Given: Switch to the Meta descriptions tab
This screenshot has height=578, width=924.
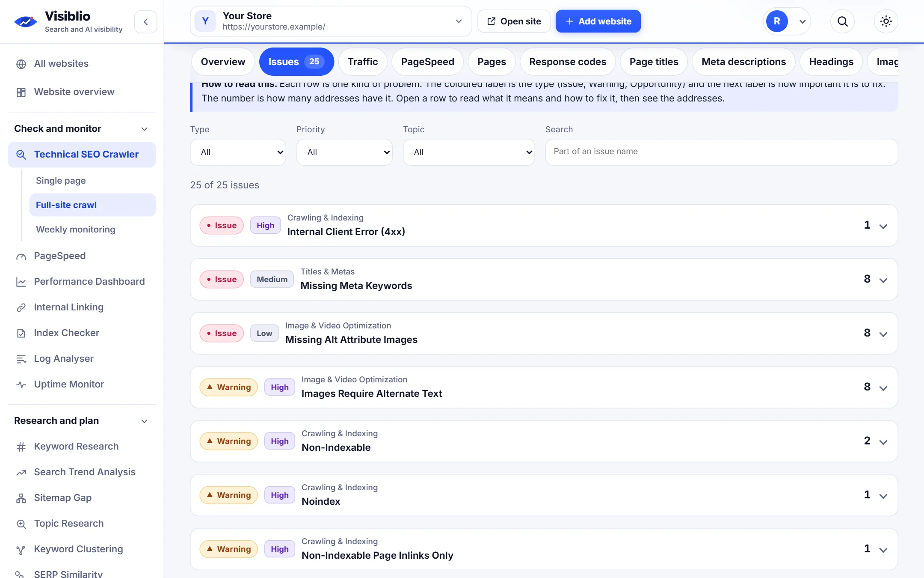Looking at the screenshot, I should 743,62.
